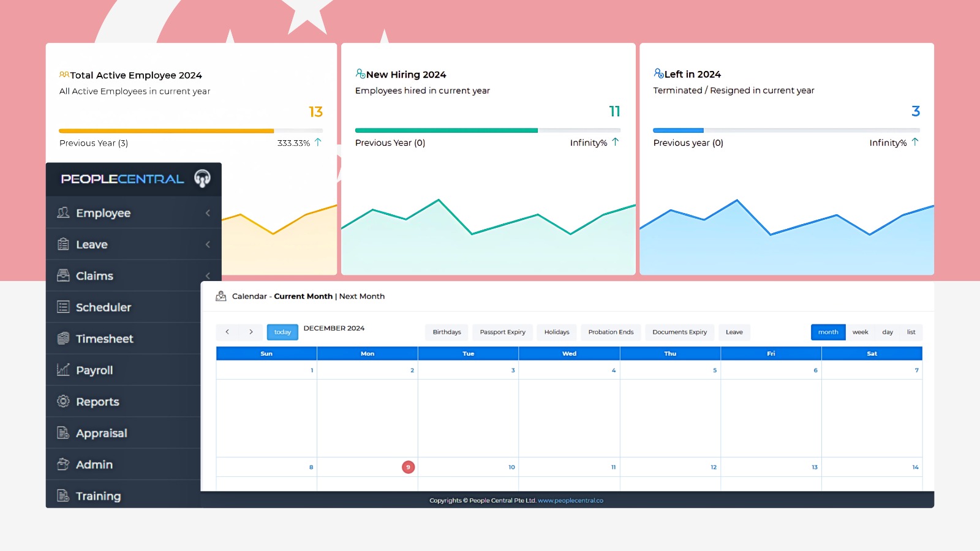Open the Appraisal menu item
The height and width of the screenshot is (551, 980).
click(123, 433)
